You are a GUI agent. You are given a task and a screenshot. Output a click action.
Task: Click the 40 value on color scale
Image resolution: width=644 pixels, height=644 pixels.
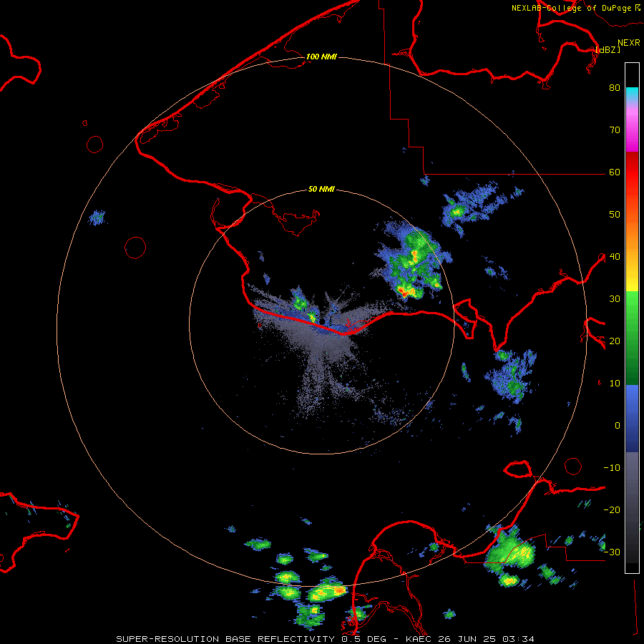click(x=615, y=257)
